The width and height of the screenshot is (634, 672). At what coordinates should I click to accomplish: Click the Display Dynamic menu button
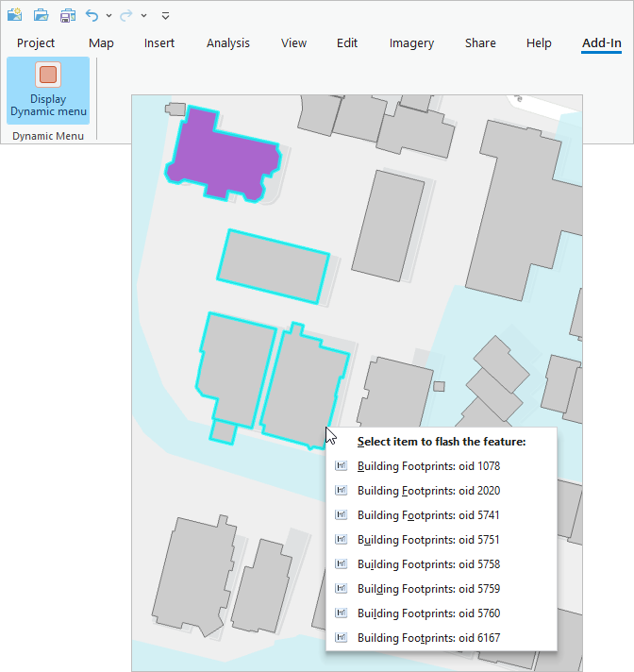[x=48, y=91]
